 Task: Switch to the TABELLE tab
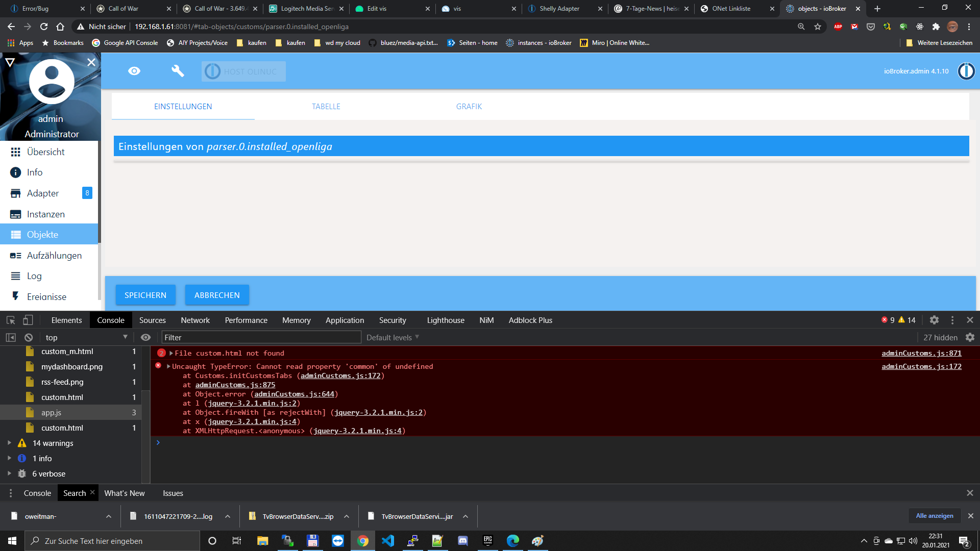point(326,106)
